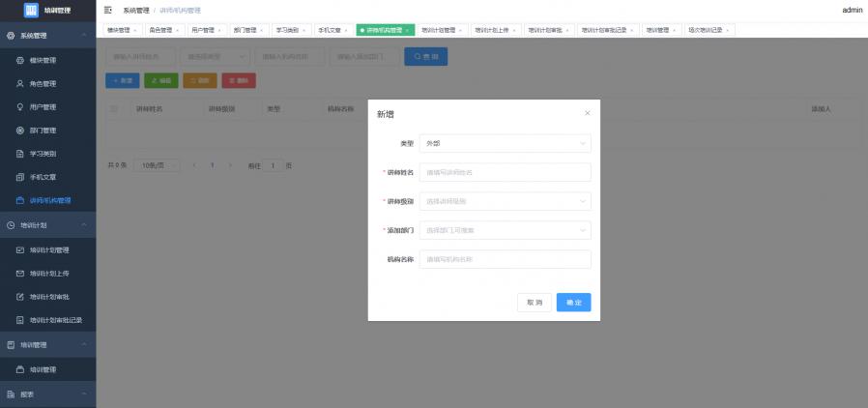Toggle the sidebar collapse hamburger icon

pyautogui.click(x=108, y=10)
